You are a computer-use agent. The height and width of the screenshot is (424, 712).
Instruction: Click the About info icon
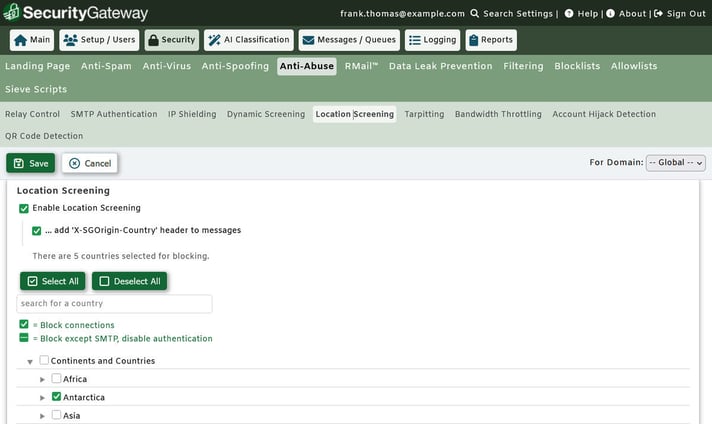610,14
